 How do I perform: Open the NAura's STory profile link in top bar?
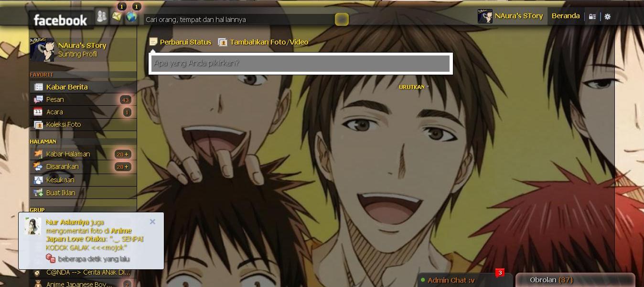519,16
